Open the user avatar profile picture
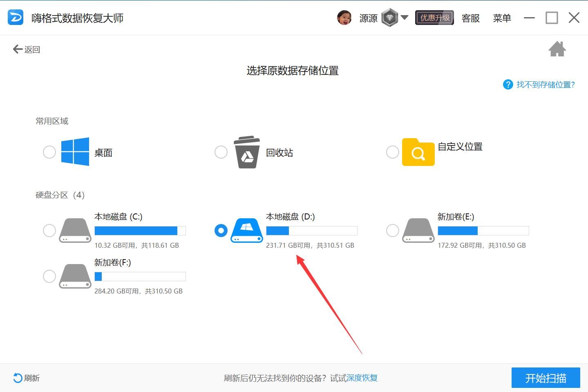588x392 pixels. tap(344, 18)
